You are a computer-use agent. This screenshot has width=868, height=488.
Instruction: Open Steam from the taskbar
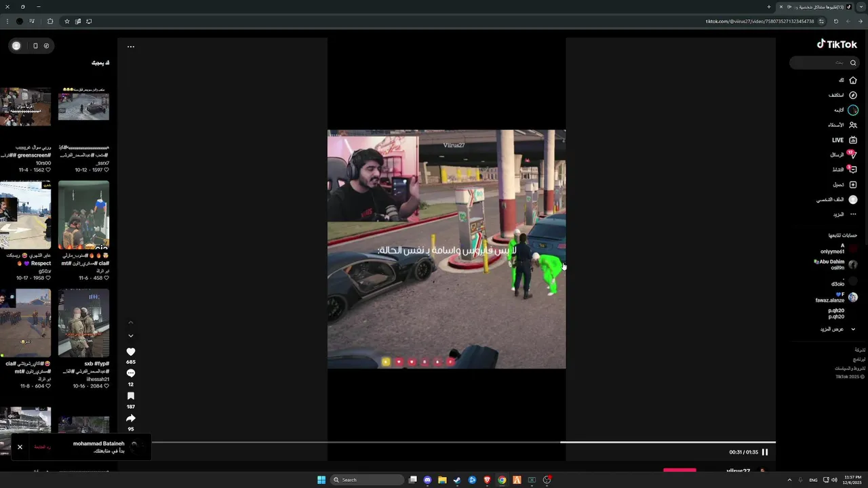tap(457, 480)
